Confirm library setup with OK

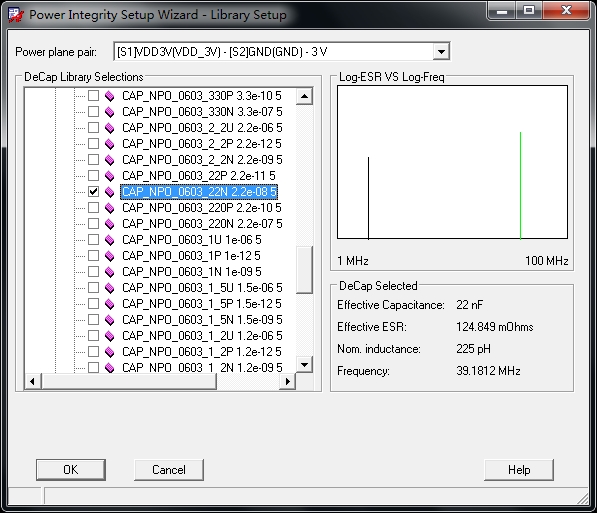[71, 470]
